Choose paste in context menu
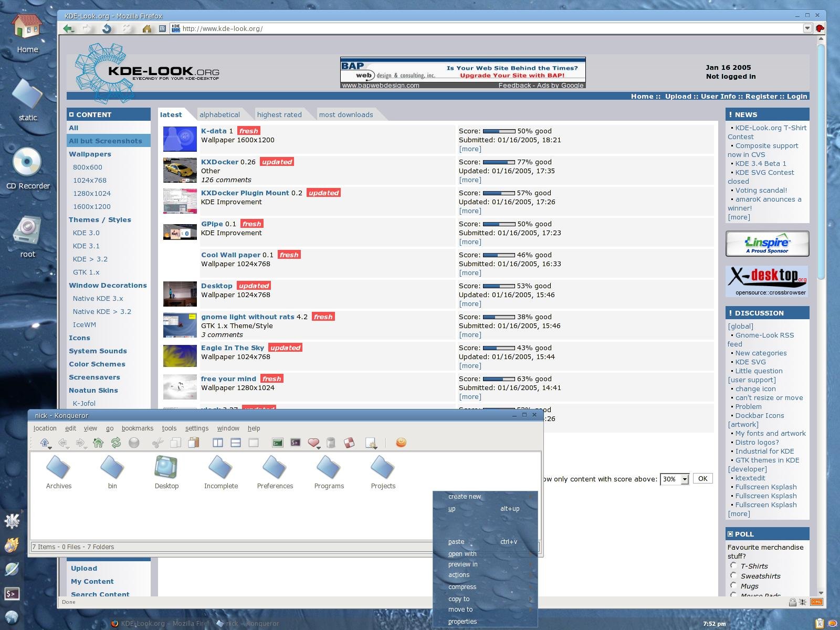Viewport: 840px width, 630px height. coord(485,542)
